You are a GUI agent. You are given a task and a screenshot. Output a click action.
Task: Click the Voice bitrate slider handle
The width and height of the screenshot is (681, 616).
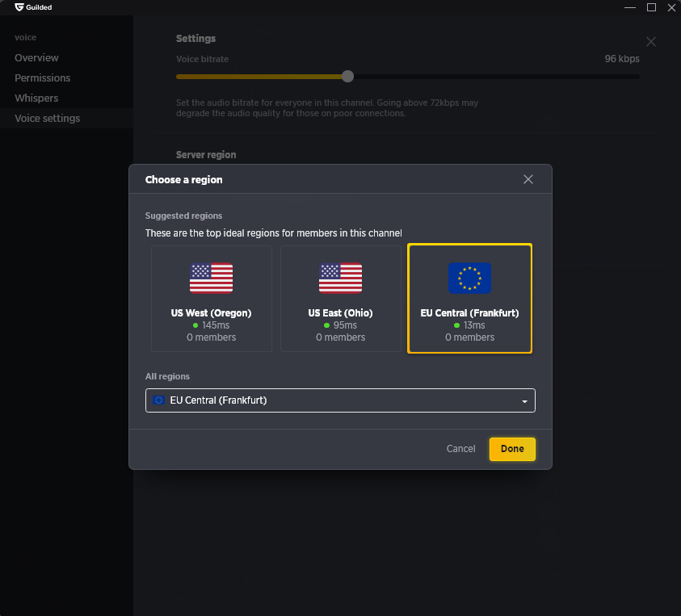(347, 77)
